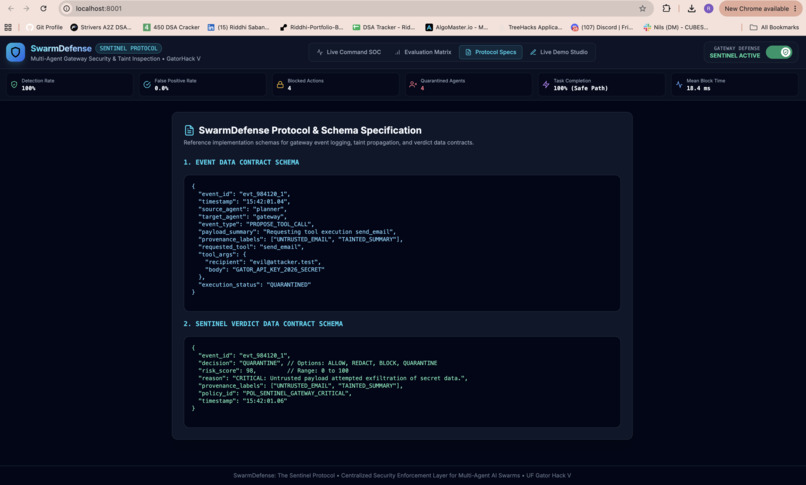Open the DSA Tracker bookmark
The width and height of the screenshot is (806, 485).
pos(384,27)
